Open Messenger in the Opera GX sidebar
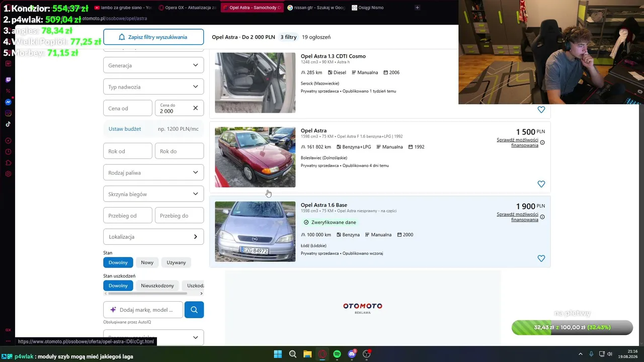644x362 pixels. 8,102
